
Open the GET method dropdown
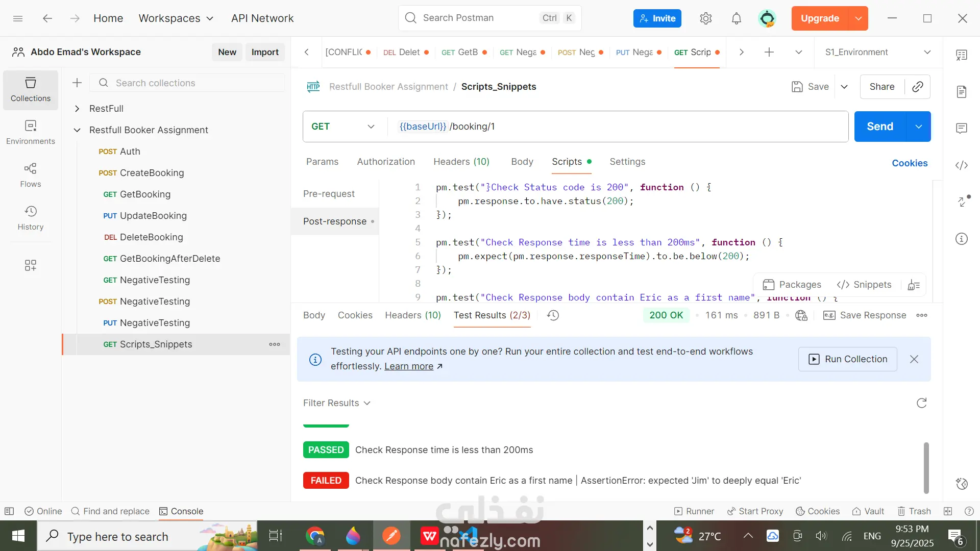pos(343,127)
